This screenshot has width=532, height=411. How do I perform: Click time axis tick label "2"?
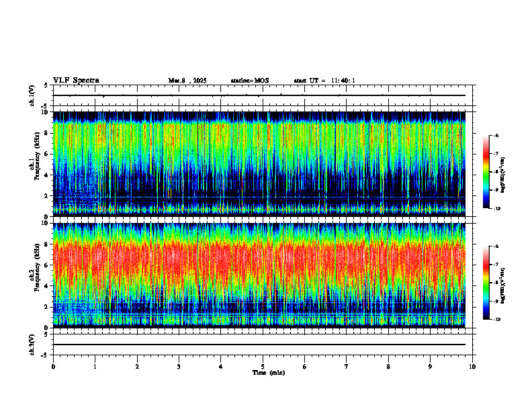[137, 367]
